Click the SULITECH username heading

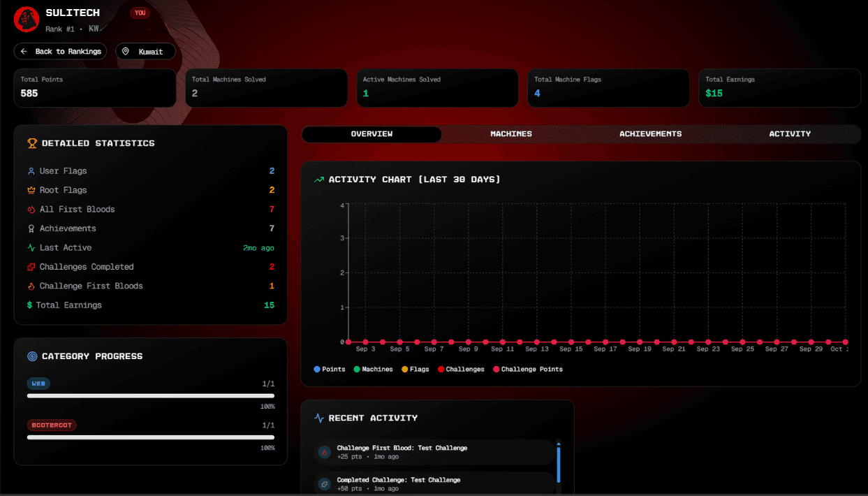pyautogui.click(x=73, y=13)
